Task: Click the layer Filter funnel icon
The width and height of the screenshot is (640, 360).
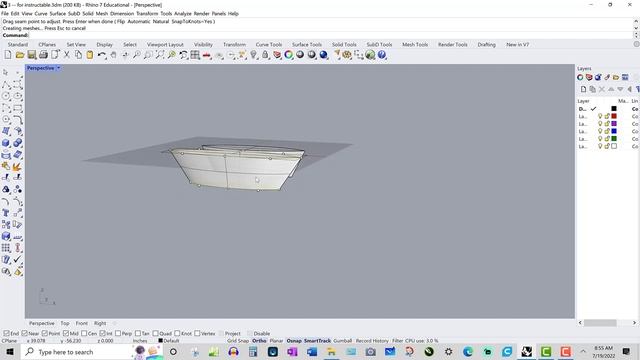Action: point(637,89)
